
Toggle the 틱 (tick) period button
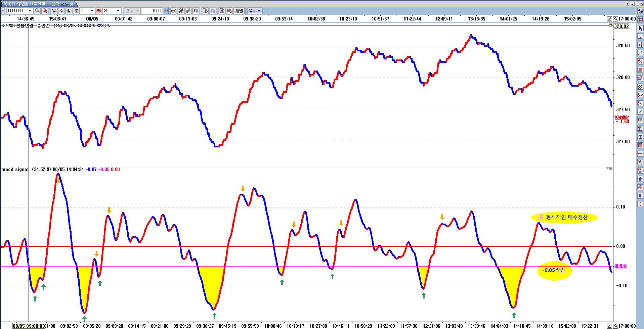(x=99, y=11)
